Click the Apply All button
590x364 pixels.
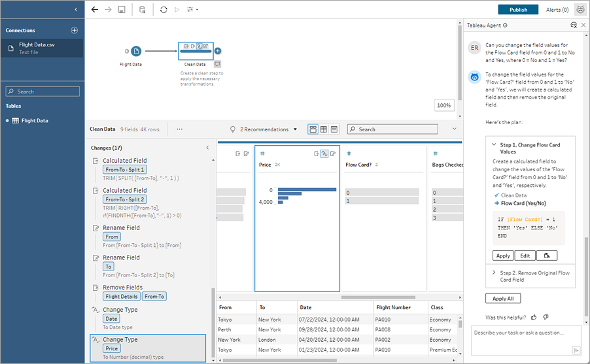coord(503,299)
